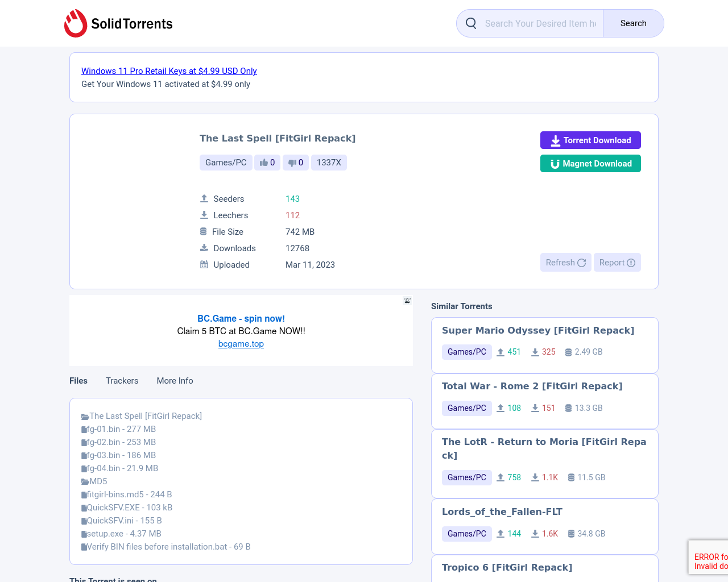Image resolution: width=728 pixels, height=582 pixels.
Task: Focus the search input field
Action: pos(540,23)
